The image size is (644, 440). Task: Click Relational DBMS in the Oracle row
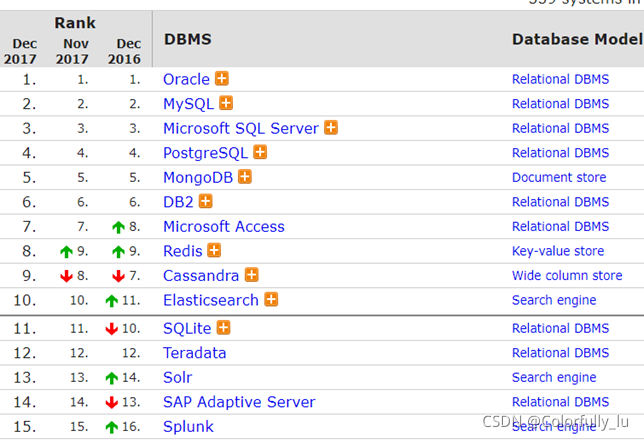pos(560,79)
